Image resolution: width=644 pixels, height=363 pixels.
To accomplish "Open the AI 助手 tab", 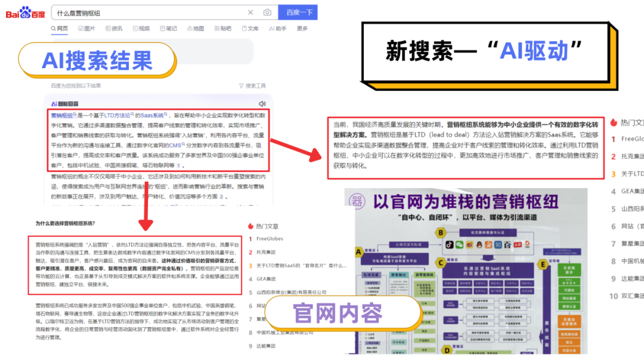I will point(278,29).
